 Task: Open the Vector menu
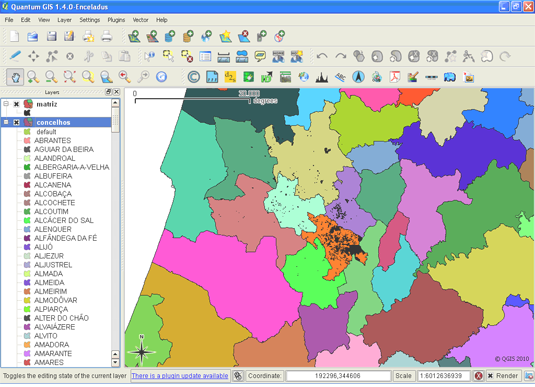[x=140, y=20]
